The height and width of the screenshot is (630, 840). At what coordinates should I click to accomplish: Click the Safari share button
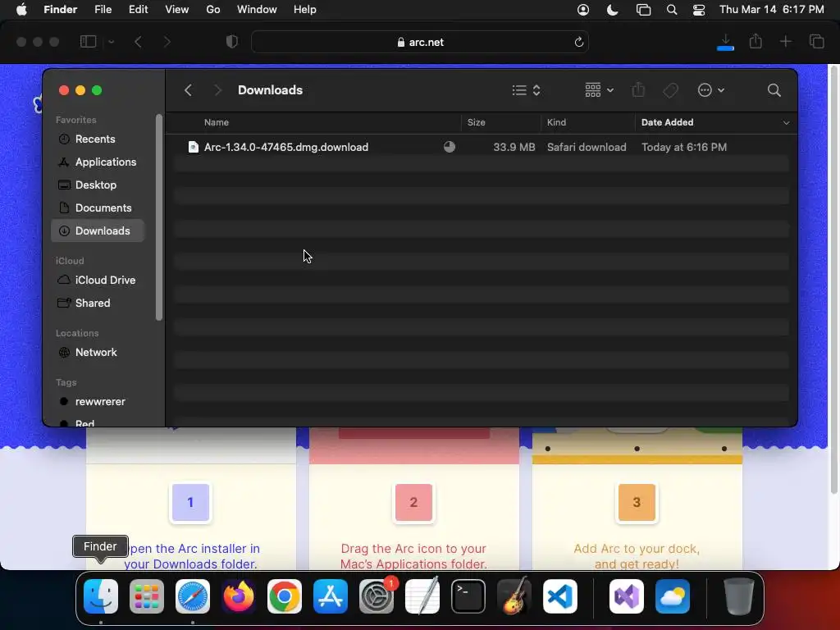(x=756, y=41)
